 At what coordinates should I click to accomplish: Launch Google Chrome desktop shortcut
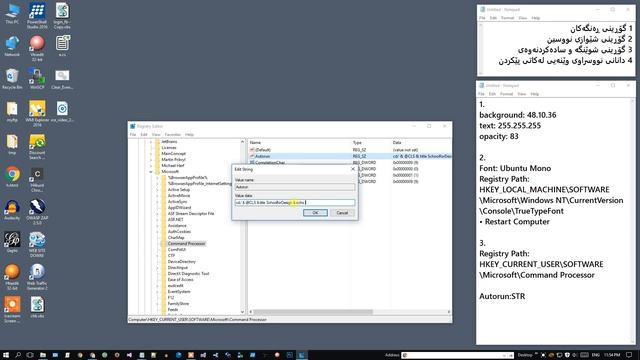pyautogui.click(x=12, y=177)
